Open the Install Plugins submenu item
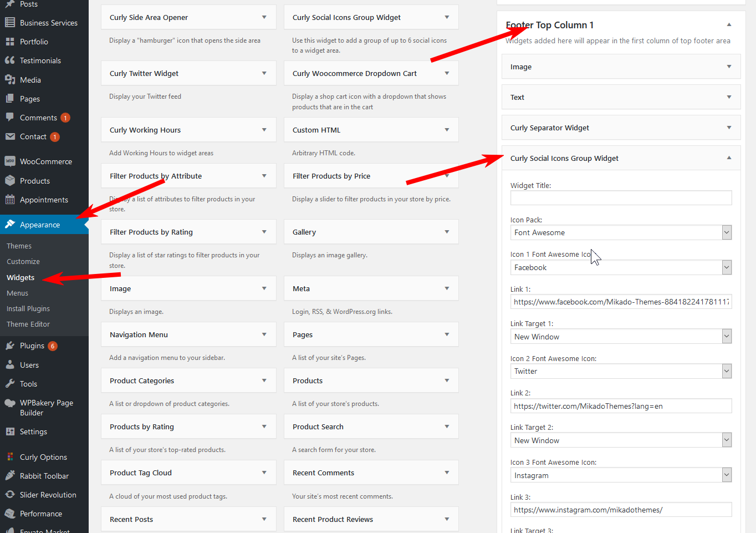This screenshot has height=533, width=756. coord(28,308)
